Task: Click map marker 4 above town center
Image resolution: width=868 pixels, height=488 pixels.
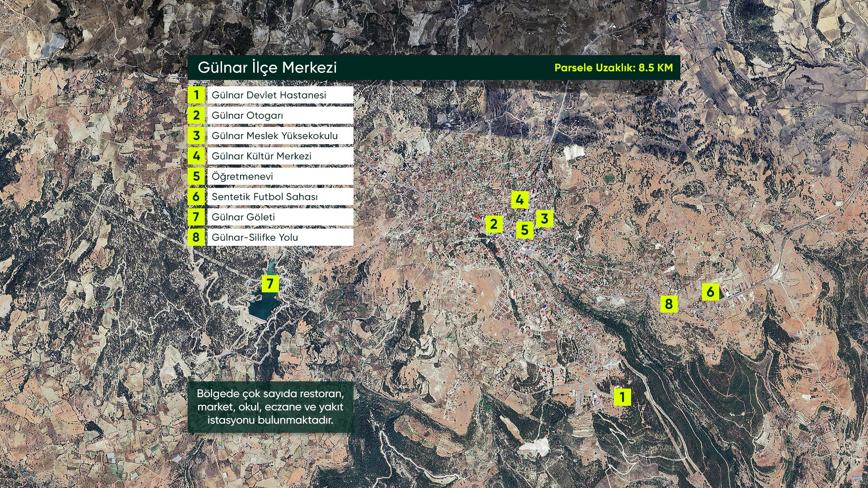Action: pos(520,199)
